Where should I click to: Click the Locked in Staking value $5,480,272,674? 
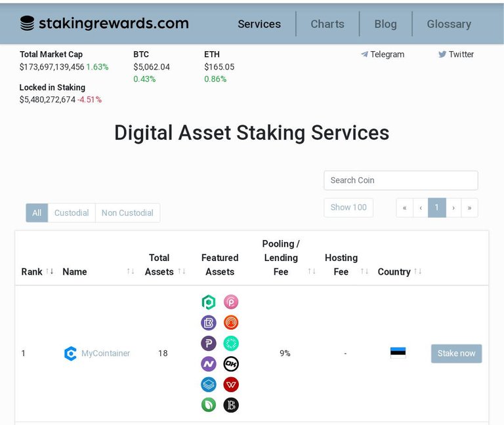coord(47,100)
